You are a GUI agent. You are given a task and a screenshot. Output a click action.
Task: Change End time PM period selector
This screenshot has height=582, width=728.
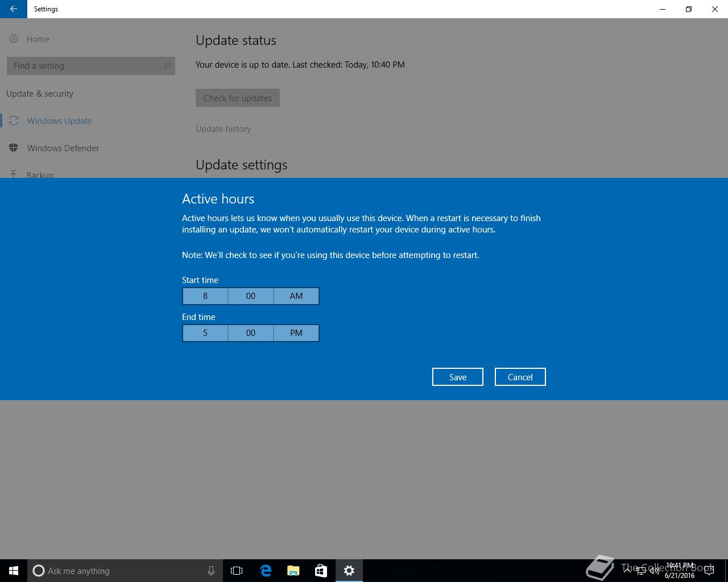pos(296,333)
